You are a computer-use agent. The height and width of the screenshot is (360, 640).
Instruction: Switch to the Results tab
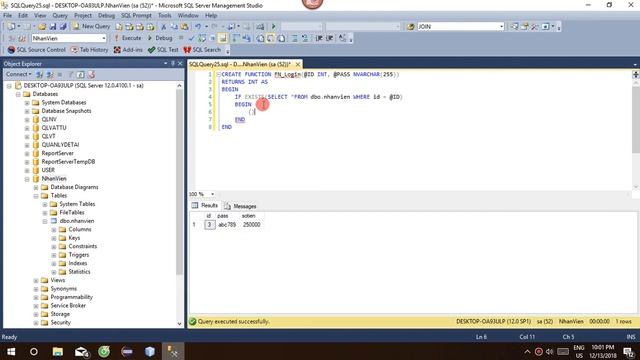click(x=205, y=206)
